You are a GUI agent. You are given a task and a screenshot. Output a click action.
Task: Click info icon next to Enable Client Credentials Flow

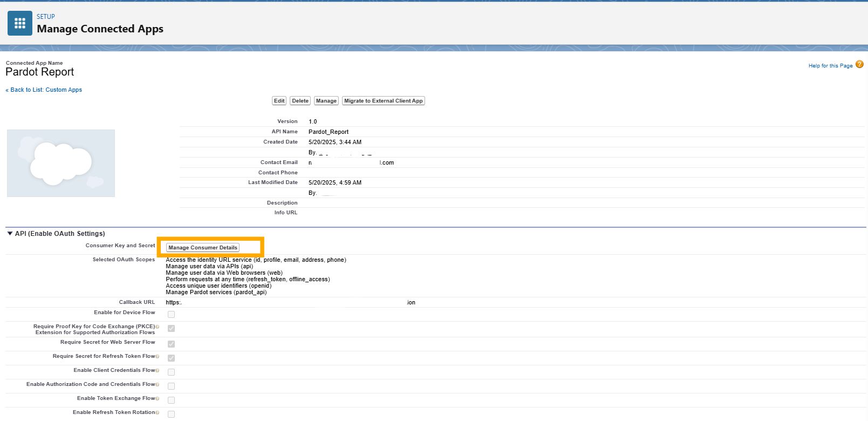158,371
